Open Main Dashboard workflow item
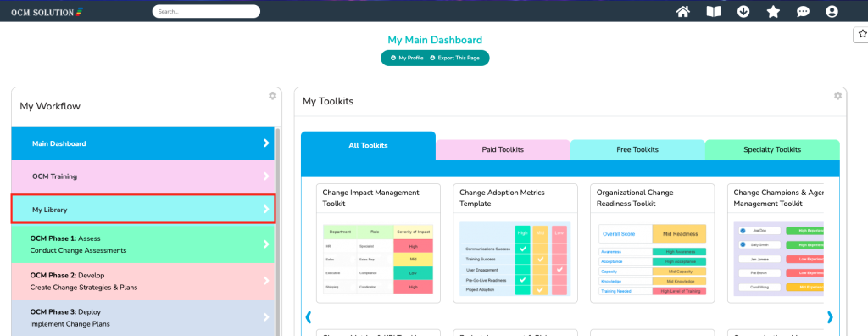The height and width of the screenshot is (336, 868). tap(142, 143)
